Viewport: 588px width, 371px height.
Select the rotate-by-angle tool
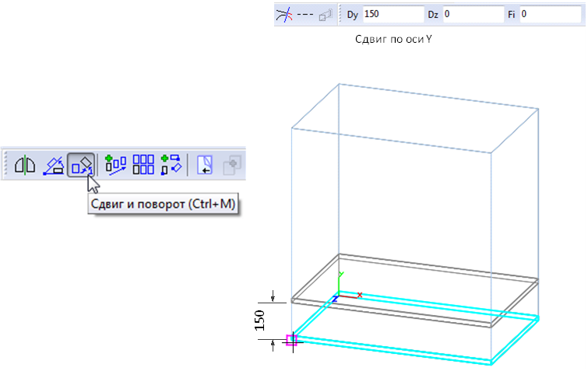(x=53, y=166)
